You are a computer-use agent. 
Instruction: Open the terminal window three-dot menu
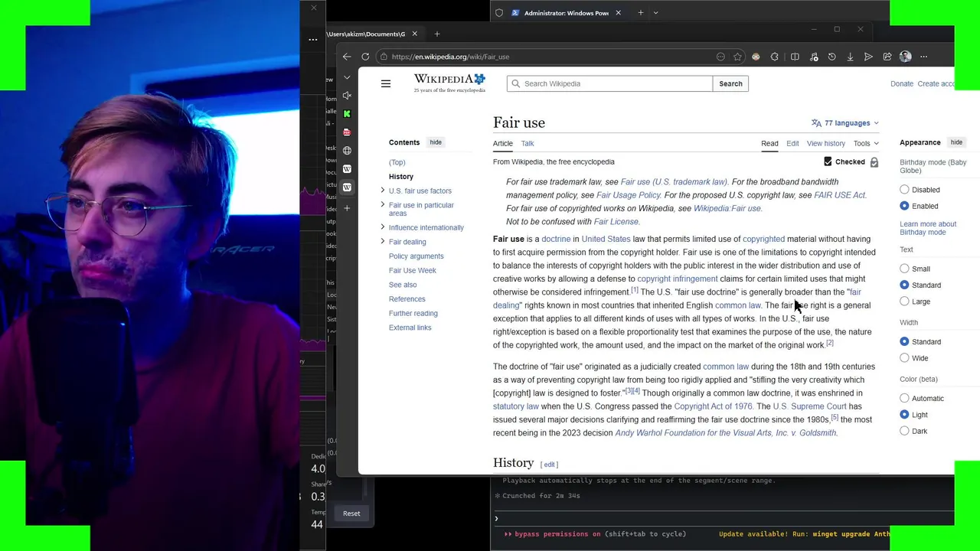click(312, 39)
